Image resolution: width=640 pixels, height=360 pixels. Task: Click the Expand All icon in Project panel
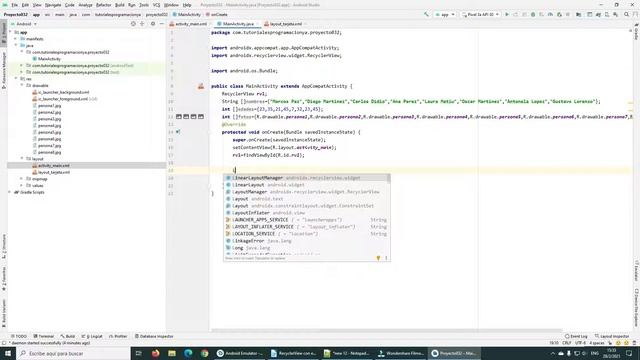point(142,24)
